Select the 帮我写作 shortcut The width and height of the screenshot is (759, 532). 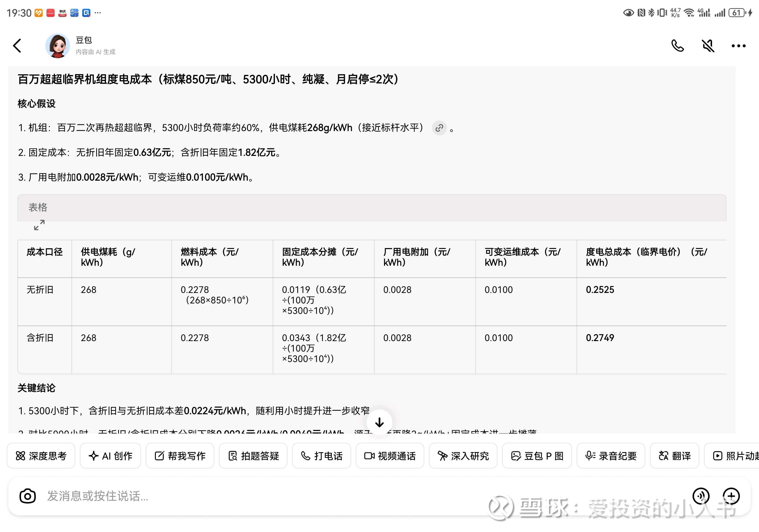180,456
